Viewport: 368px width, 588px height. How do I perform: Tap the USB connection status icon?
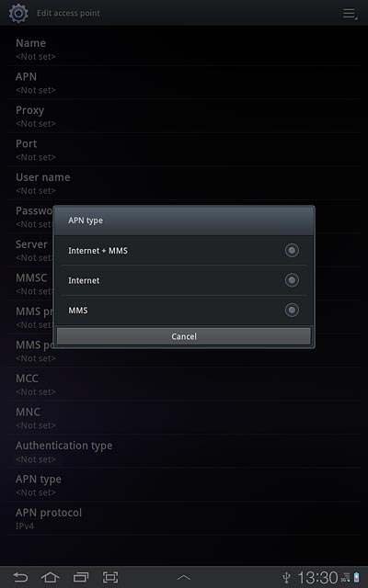tap(287, 577)
